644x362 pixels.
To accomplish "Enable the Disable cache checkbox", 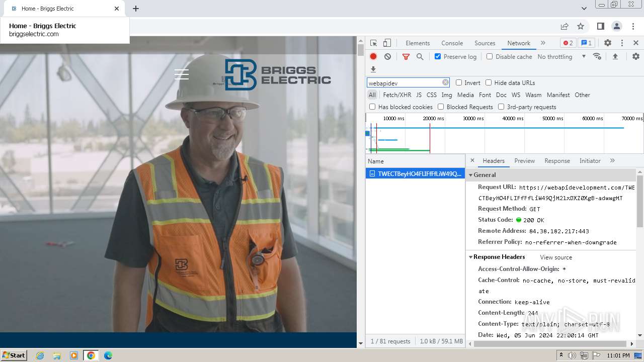I will 490,57.
